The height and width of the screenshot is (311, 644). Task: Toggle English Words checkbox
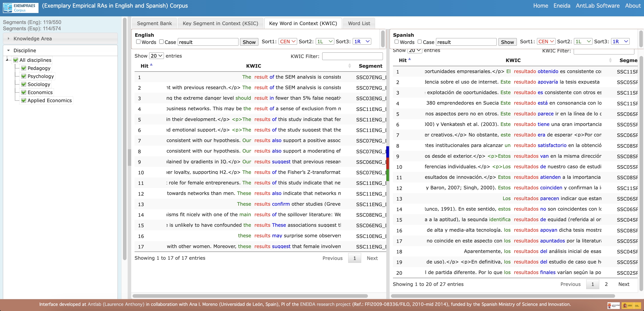tap(137, 41)
